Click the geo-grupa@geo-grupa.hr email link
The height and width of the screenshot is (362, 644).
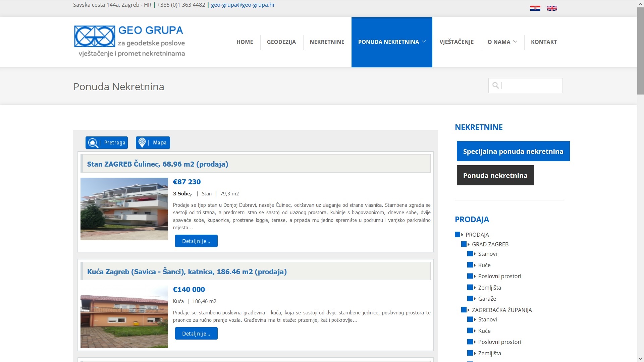click(x=243, y=5)
